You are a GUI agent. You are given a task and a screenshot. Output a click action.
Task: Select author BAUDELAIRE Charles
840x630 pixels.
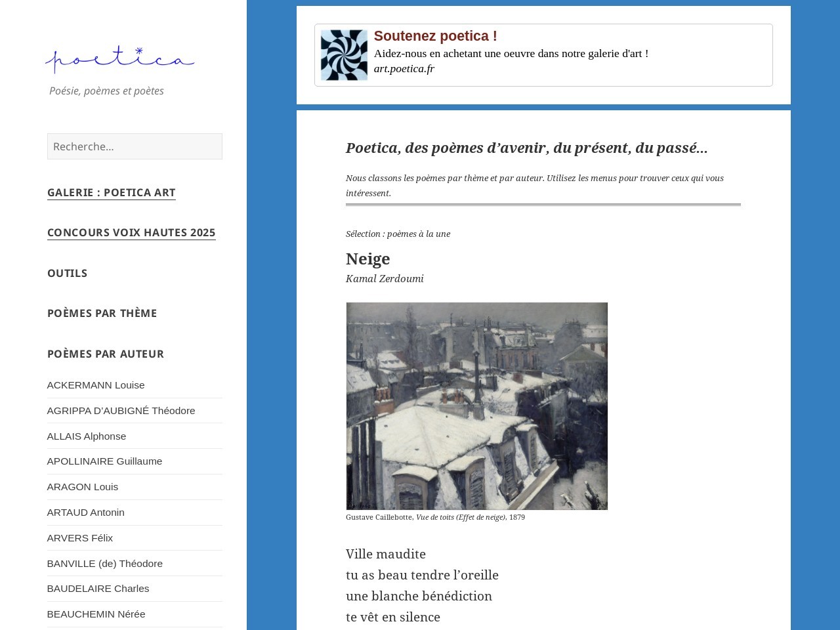tap(98, 589)
